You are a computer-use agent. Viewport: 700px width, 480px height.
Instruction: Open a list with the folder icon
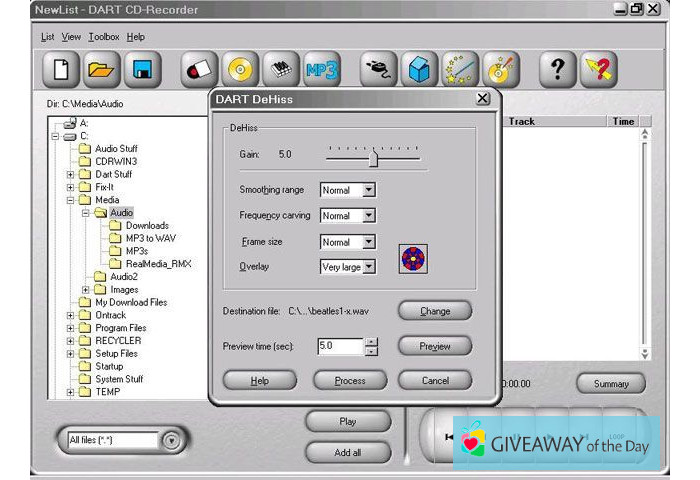(x=101, y=71)
